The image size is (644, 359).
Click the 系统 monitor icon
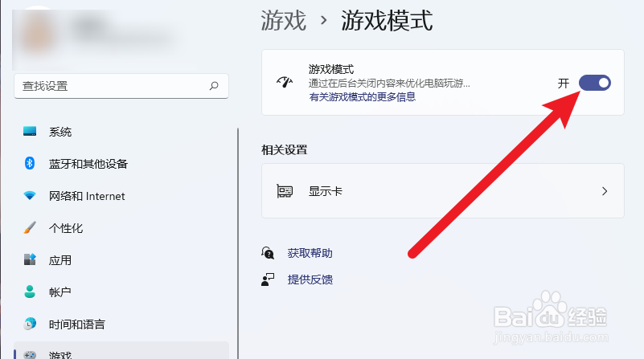pos(30,131)
